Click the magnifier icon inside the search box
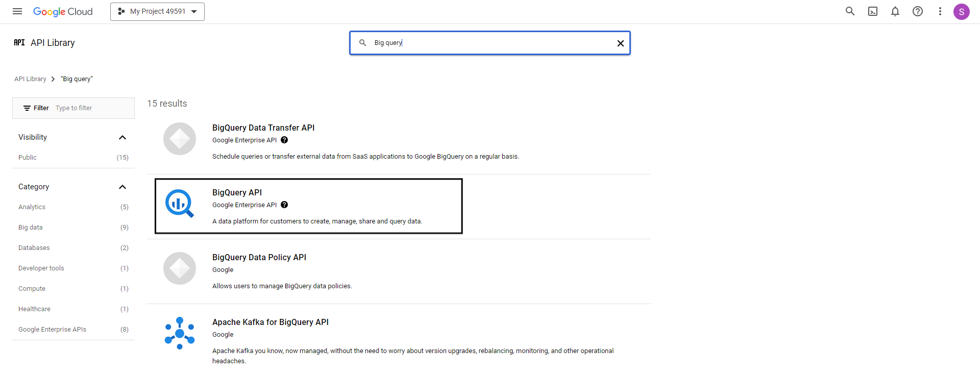Viewport: 980px width, 376px height. pyautogui.click(x=362, y=43)
